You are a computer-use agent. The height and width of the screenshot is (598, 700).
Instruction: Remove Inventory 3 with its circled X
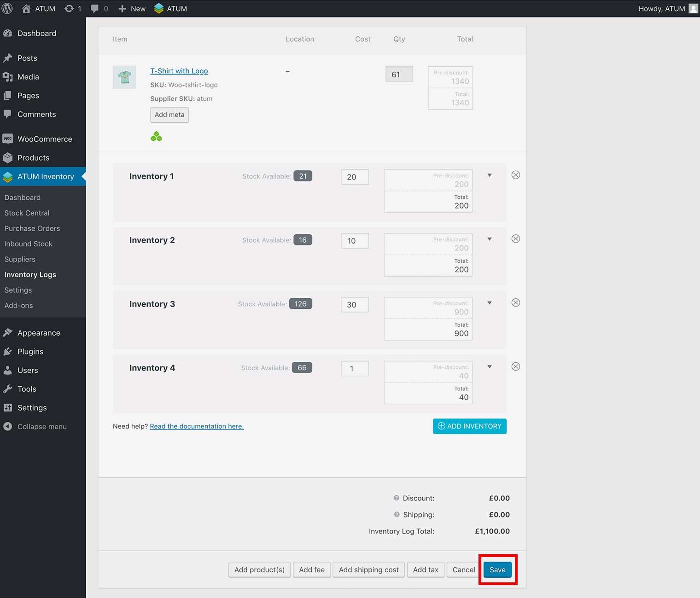coord(516,303)
